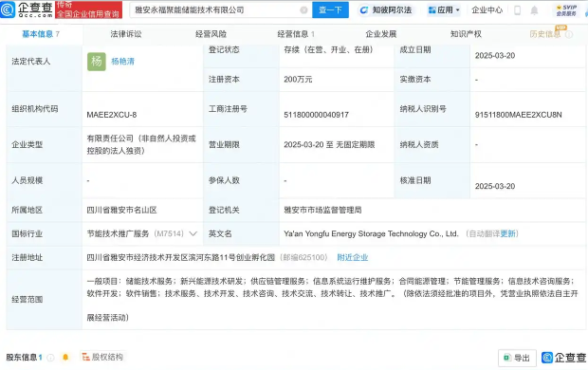Switch to 法律诉讼 tab
Image resolution: width=588 pixels, height=370 pixels.
126,34
